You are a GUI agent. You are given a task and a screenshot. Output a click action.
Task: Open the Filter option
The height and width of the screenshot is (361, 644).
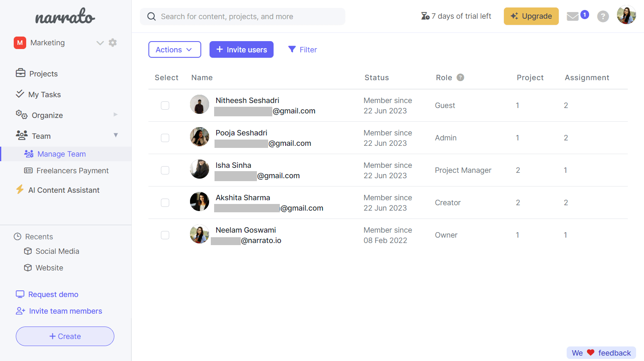302,49
